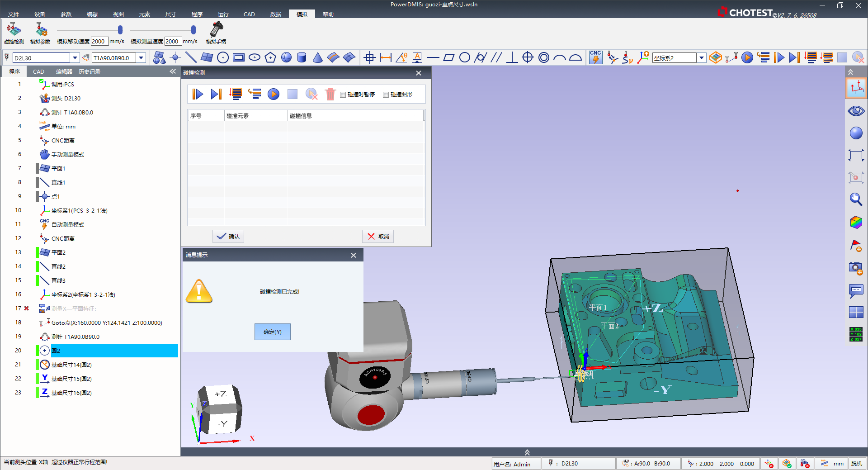Click the rainbow color cube icon
Image resolution: width=868 pixels, height=470 pixels.
(856, 222)
